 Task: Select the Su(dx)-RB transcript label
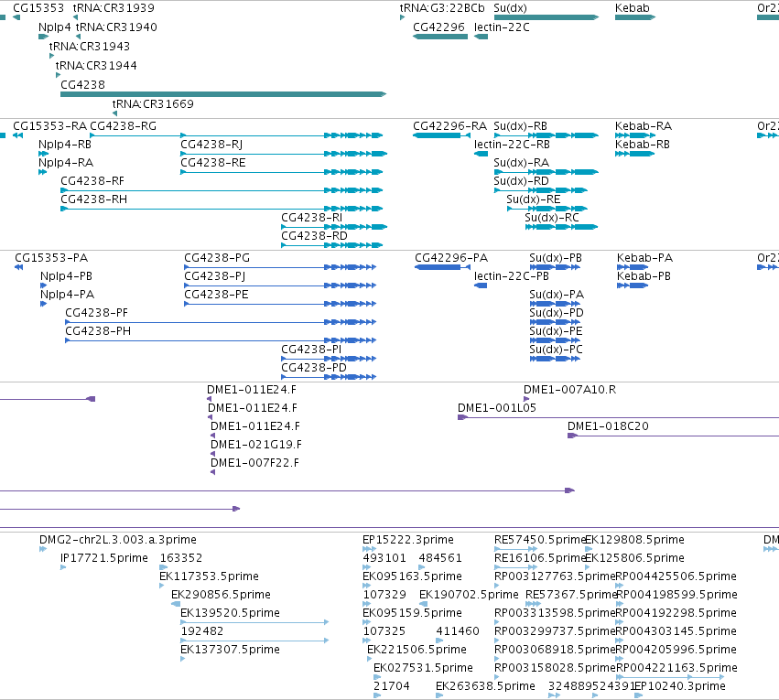(x=520, y=126)
